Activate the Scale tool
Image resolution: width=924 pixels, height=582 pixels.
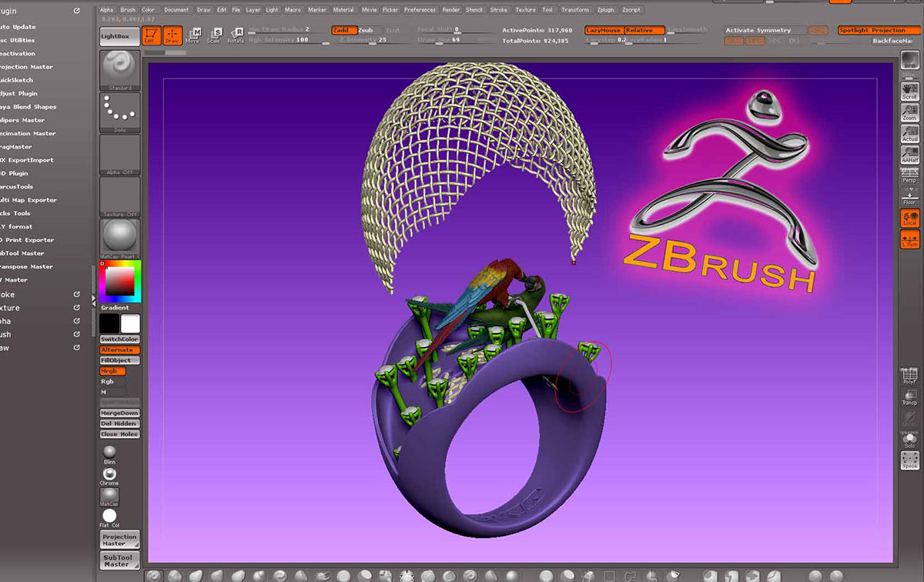213,35
